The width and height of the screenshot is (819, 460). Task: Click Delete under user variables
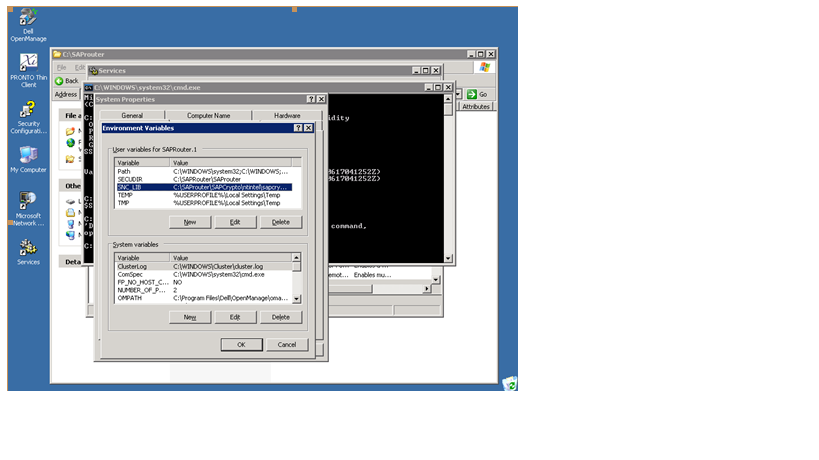click(280, 222)
